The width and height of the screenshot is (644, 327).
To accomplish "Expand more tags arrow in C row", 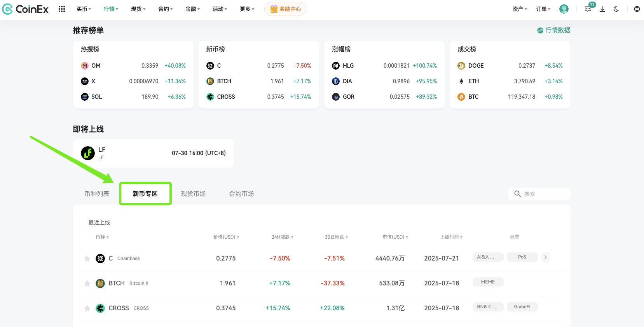I will [546, 257].
